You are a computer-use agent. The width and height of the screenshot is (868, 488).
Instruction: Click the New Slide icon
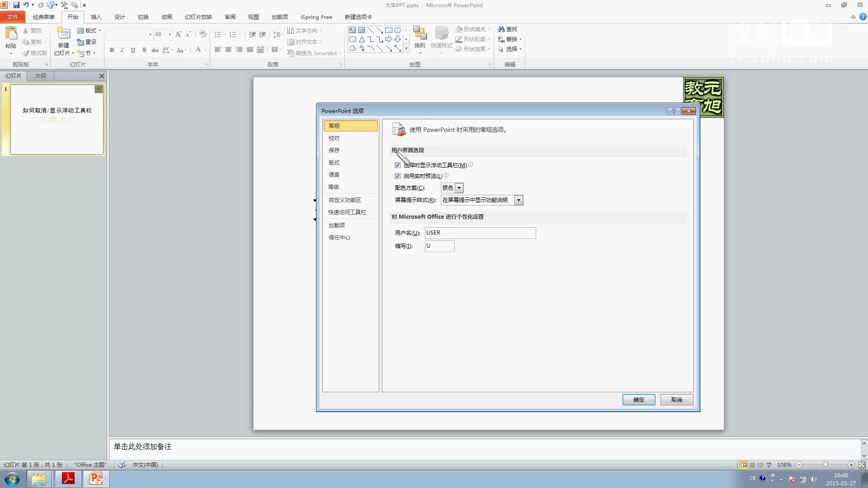[63, 33]
